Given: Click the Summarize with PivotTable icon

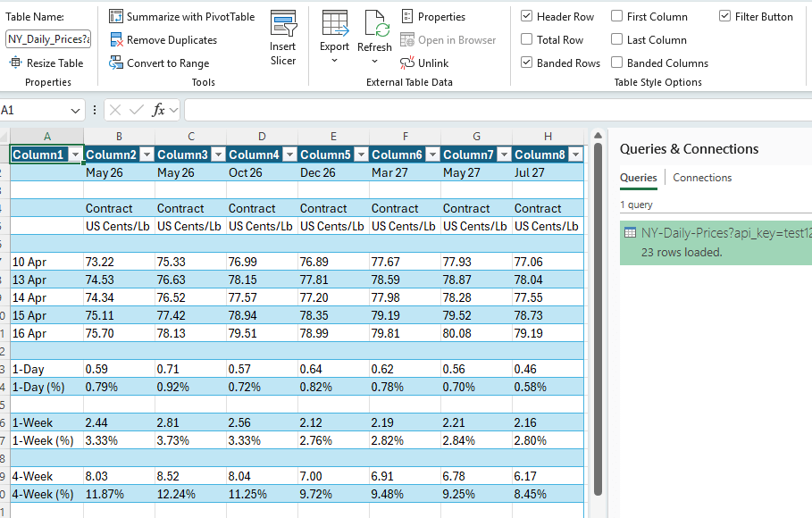Looking at the screenshot, I should point(117,16).
